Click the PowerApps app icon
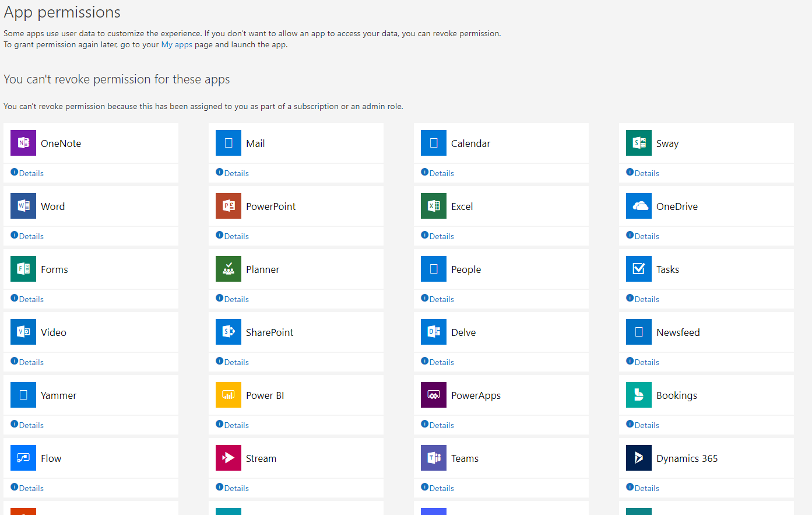This screenshot has width=812, height=515. (434, 395)
